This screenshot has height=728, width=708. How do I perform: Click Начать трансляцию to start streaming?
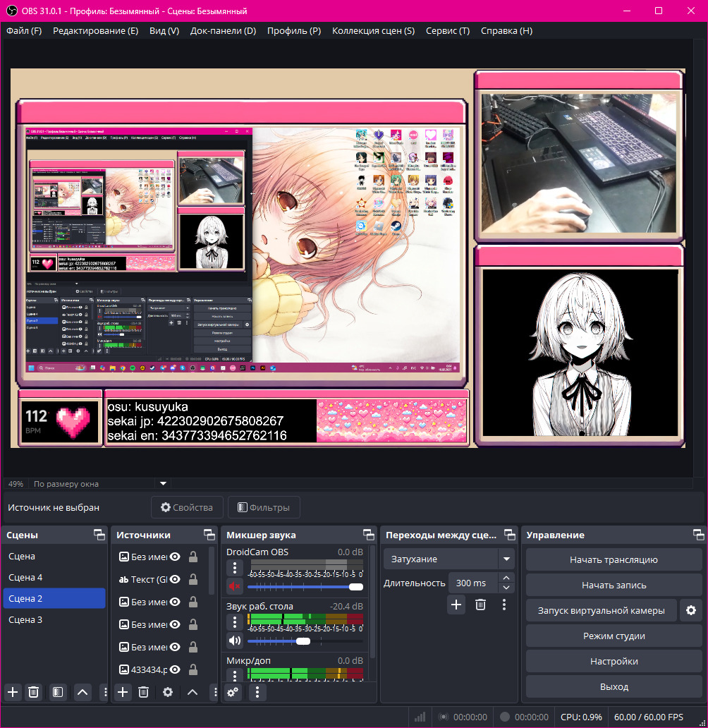[x=614, y=559]
